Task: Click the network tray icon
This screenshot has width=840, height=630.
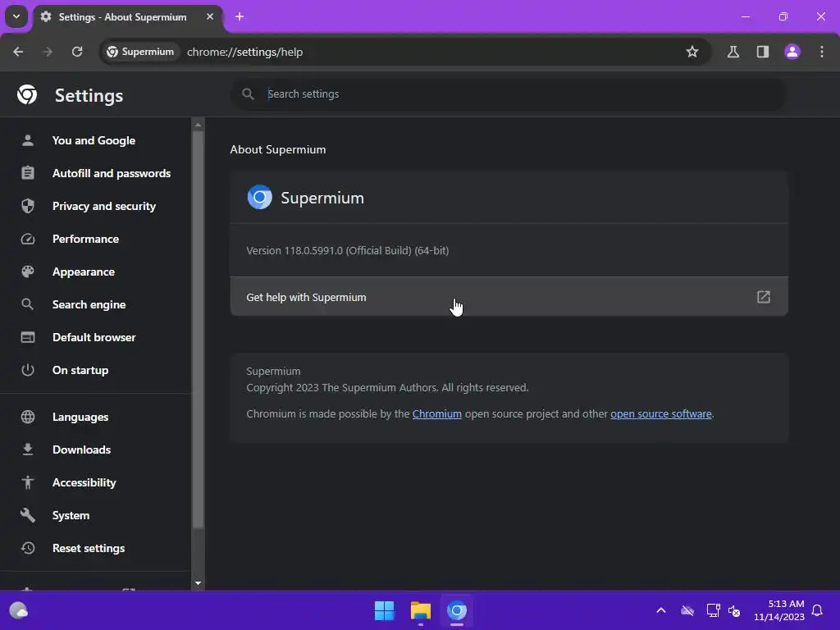Action: (713, 610)
